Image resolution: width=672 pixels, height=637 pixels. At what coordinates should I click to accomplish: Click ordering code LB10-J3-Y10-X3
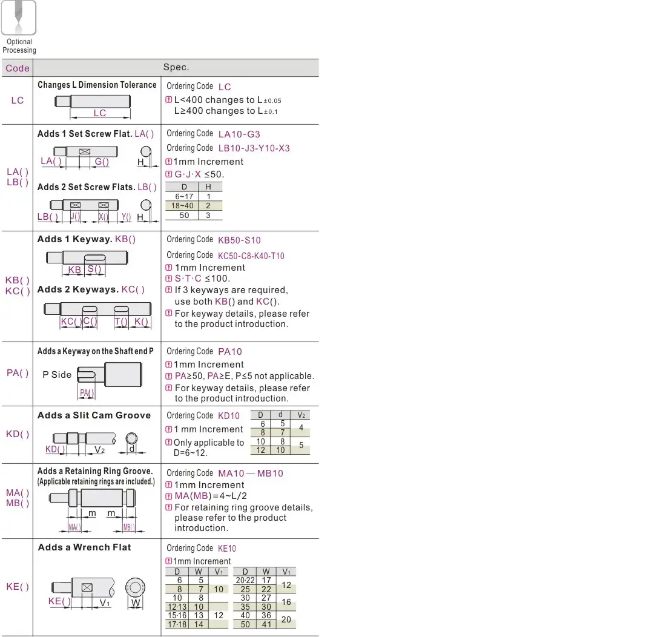[254, 148]
